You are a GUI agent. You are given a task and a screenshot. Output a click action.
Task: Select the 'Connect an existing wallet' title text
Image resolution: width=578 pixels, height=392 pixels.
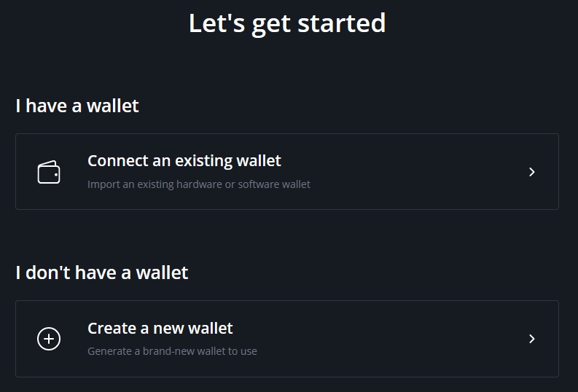pos(184,161)
